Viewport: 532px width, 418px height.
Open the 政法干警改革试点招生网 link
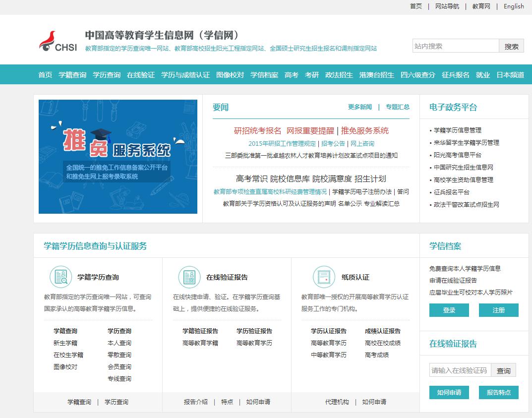(x=467, y=205)
